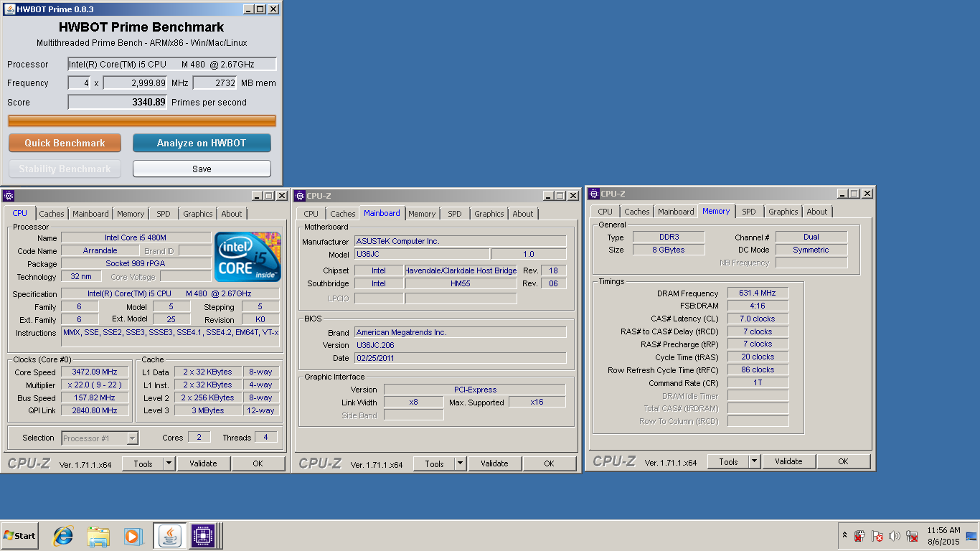Open the About tab in the CPU window

[x=232, y=214]
